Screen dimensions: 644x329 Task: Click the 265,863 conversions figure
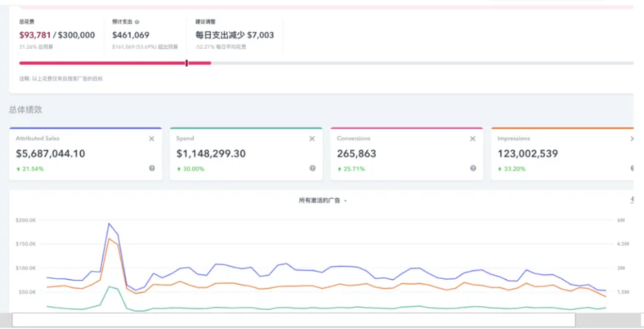[x=356, y=153]
